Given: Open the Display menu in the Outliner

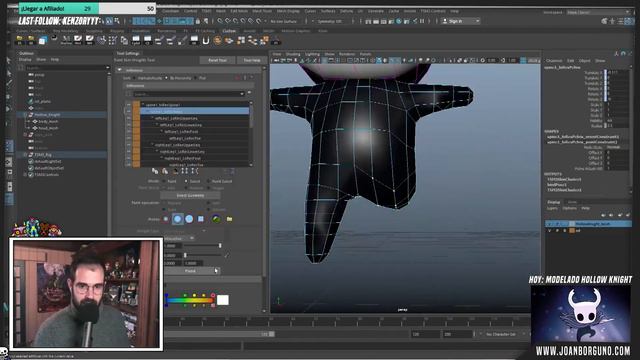Looking at the screenshot, I should click(x=25, y=60).
